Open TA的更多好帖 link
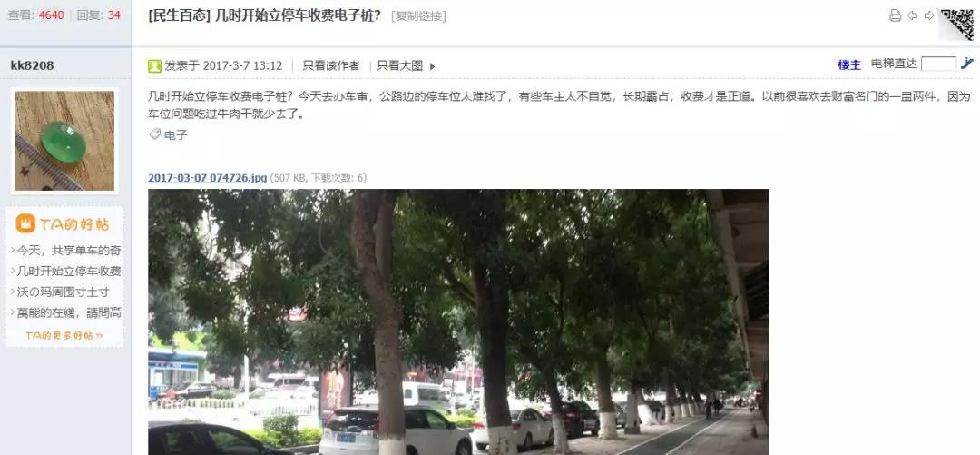 pos(64,335)
